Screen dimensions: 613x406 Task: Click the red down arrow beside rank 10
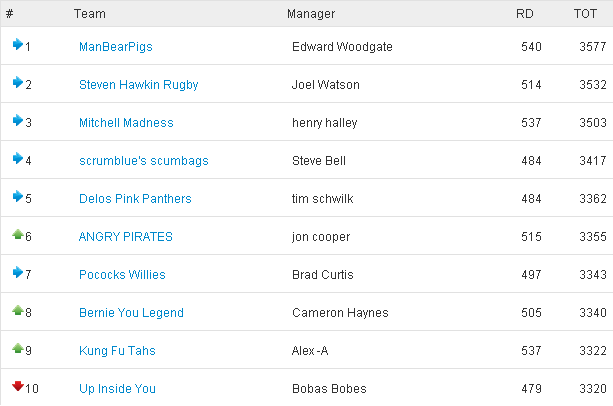(x=18, y=386)
